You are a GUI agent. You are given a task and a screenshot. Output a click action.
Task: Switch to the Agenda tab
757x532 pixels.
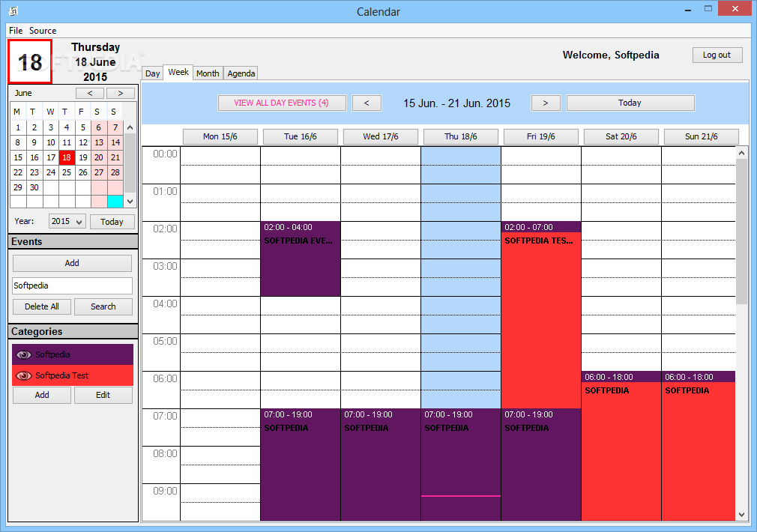241,73
